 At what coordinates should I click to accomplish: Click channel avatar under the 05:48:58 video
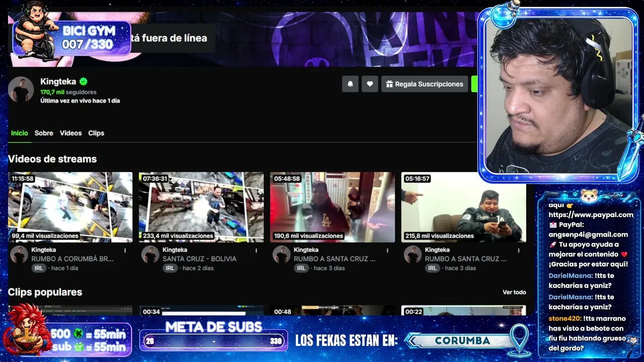coord(282,254)
